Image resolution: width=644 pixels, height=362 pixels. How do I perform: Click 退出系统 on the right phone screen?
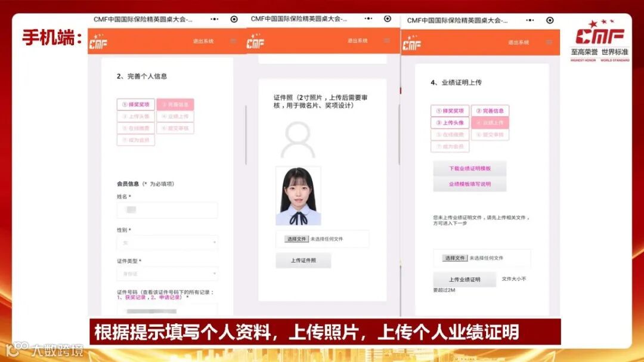[x=518, y=42]
